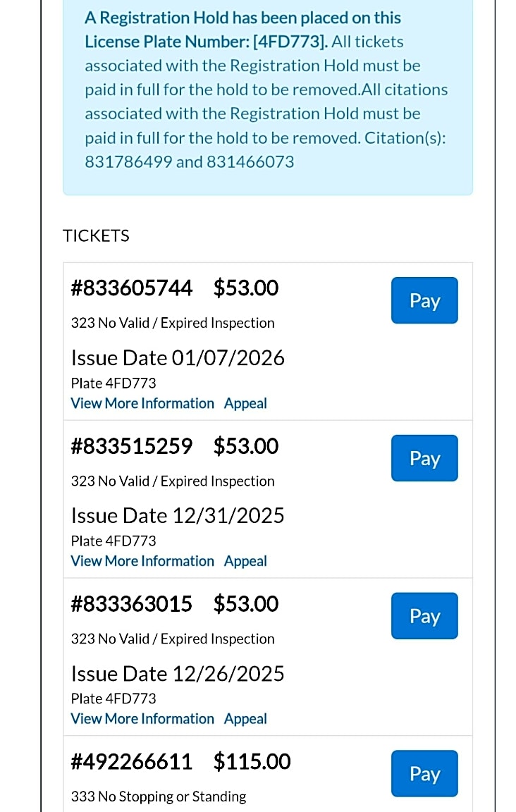View more information for ticket #833515259
516x812 pixels.
click(x=142, y=562)
